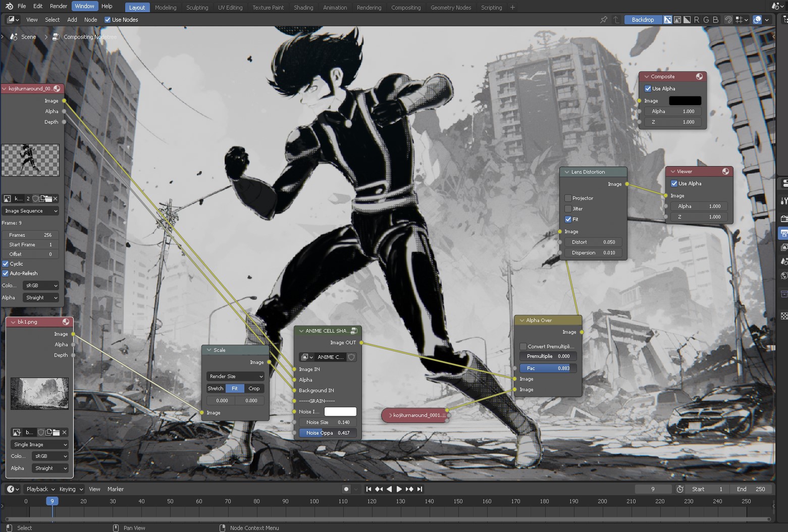
Task: Click play animation button
Action: 399,489
